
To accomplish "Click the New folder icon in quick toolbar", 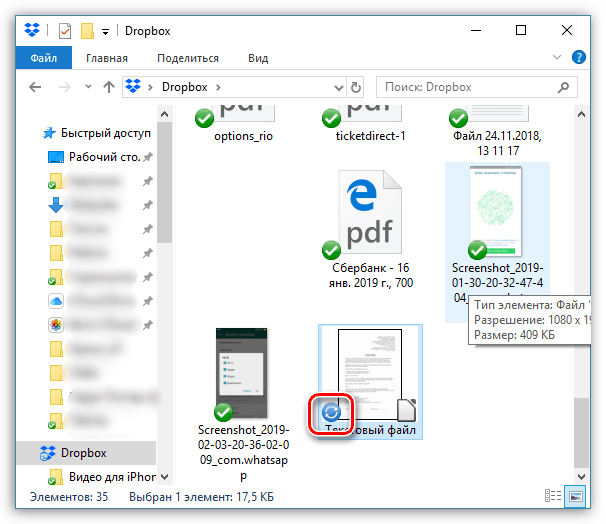I will (x=87, y=31).
